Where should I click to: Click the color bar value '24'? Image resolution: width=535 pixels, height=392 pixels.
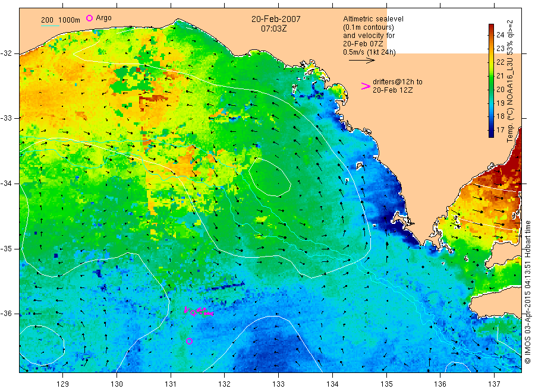pos(500,34)
